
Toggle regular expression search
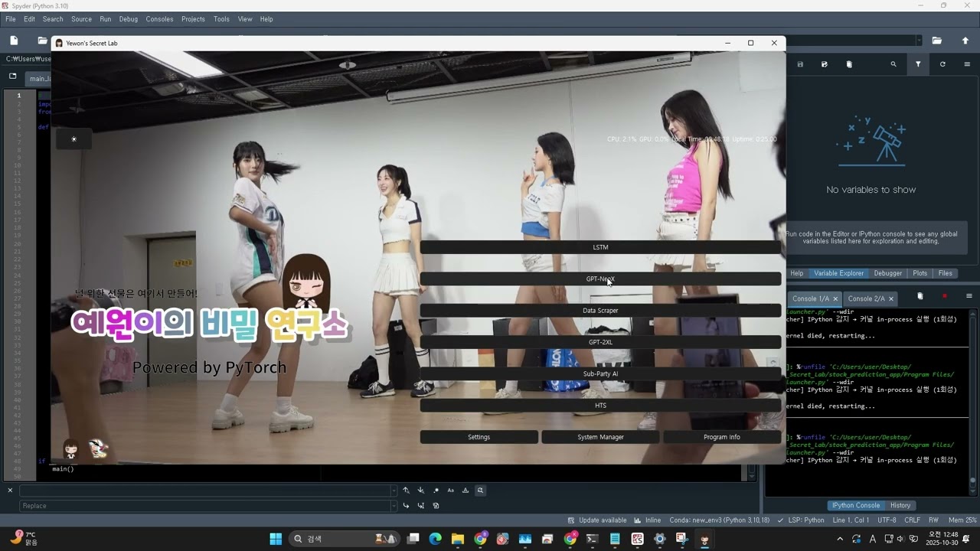(436, 491)
